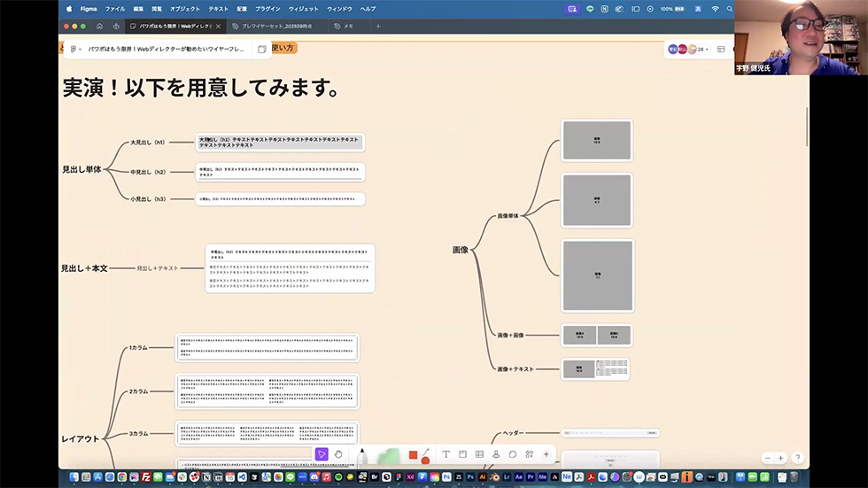Click the 画像＋画像 node label
Viewport: 868px width, 488px height.
coord(510,336)
